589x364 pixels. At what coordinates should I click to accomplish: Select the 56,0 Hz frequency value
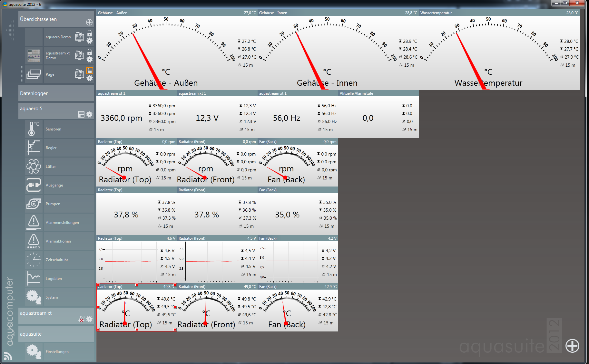click(x=287, y=118)
